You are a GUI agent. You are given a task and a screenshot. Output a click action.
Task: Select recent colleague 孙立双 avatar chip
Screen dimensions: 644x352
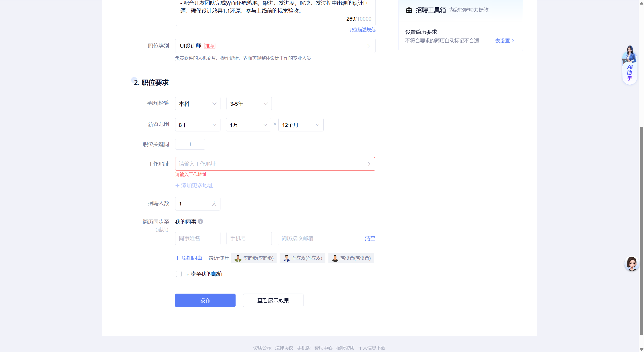[x=302, y=258]
